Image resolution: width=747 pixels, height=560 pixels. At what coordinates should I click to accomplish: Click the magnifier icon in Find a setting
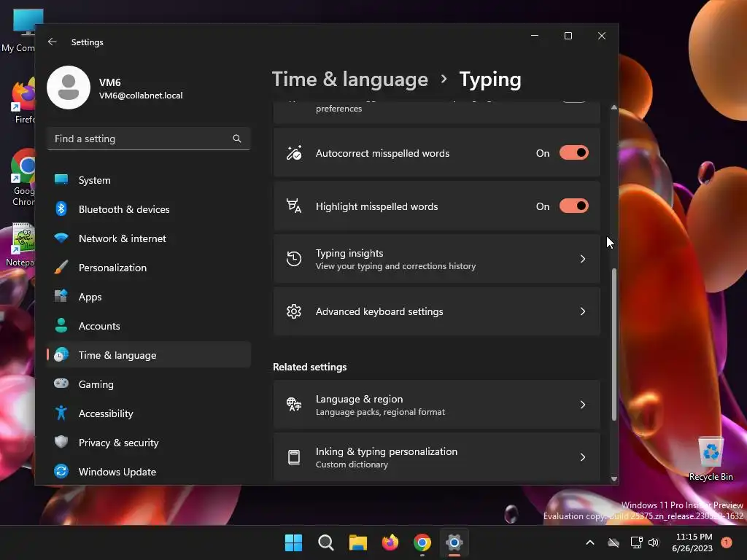pos(237,139)
